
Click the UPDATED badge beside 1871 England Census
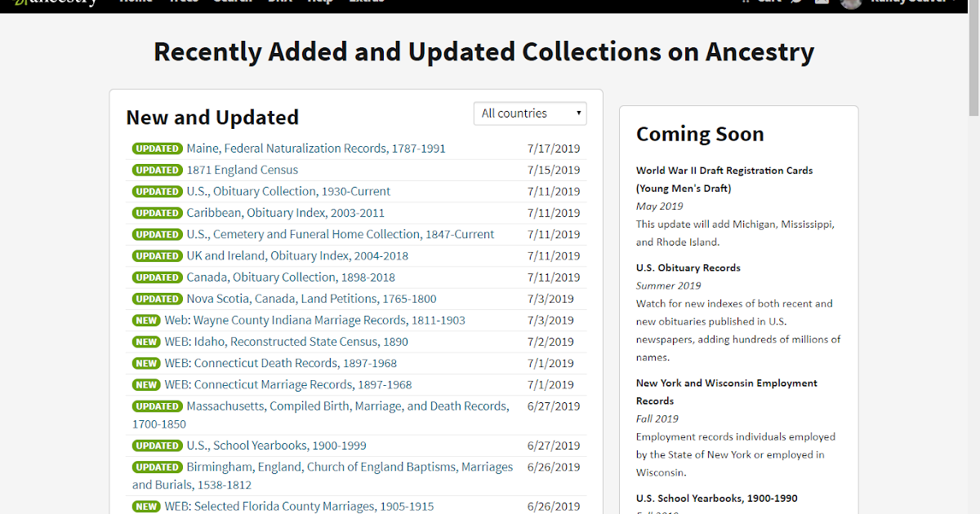tap(157, 170)
